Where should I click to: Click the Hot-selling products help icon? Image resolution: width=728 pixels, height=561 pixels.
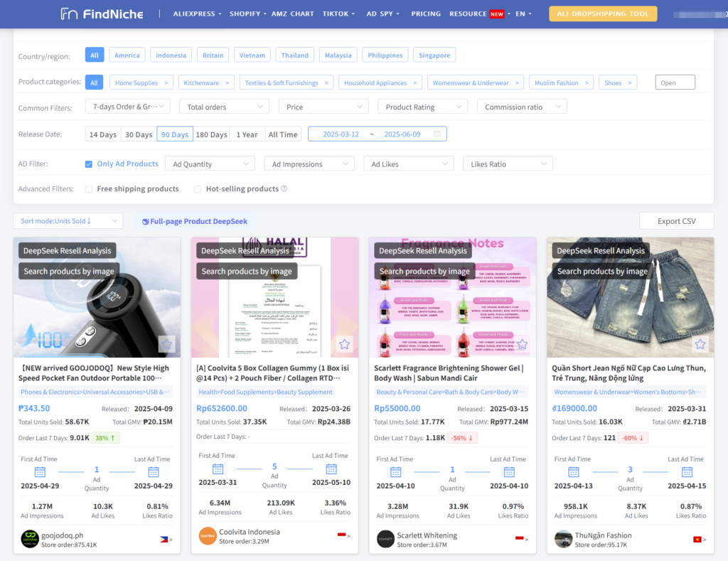click(x=284, y=189)
